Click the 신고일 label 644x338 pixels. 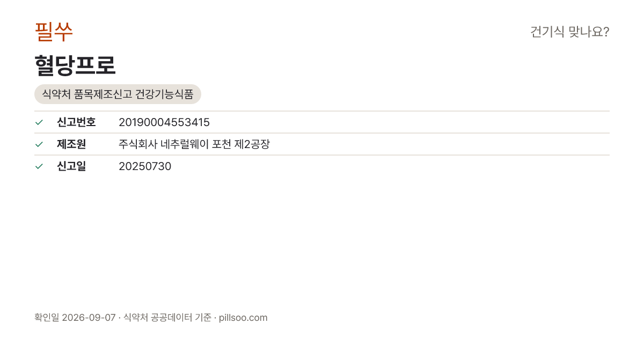(x=71, y=166)
